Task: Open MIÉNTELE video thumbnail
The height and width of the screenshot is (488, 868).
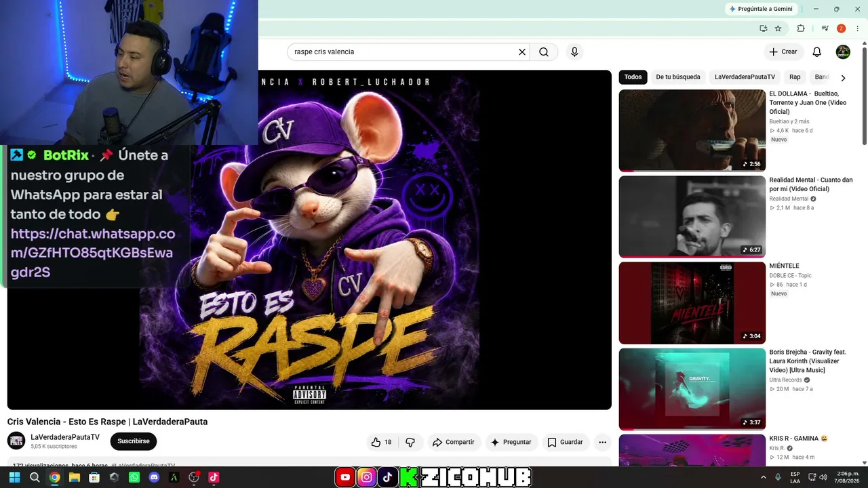Action: pos(692,303)
